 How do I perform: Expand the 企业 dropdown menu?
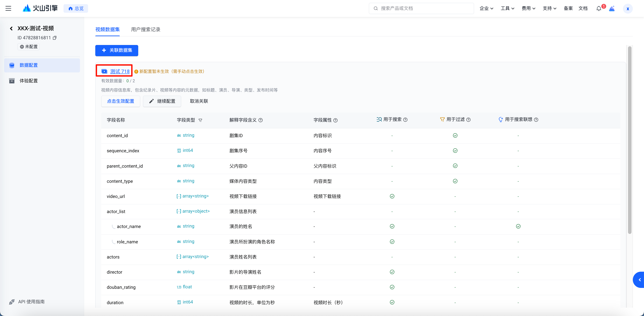coord(486,8)
